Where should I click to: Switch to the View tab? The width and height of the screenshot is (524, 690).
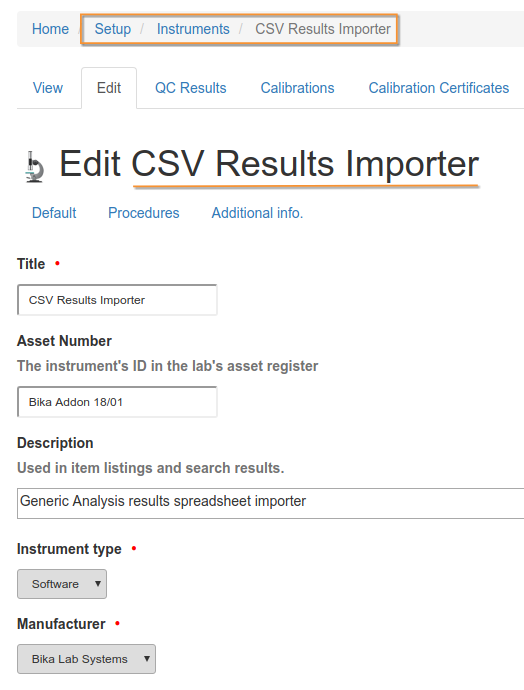tap(48, 88)
